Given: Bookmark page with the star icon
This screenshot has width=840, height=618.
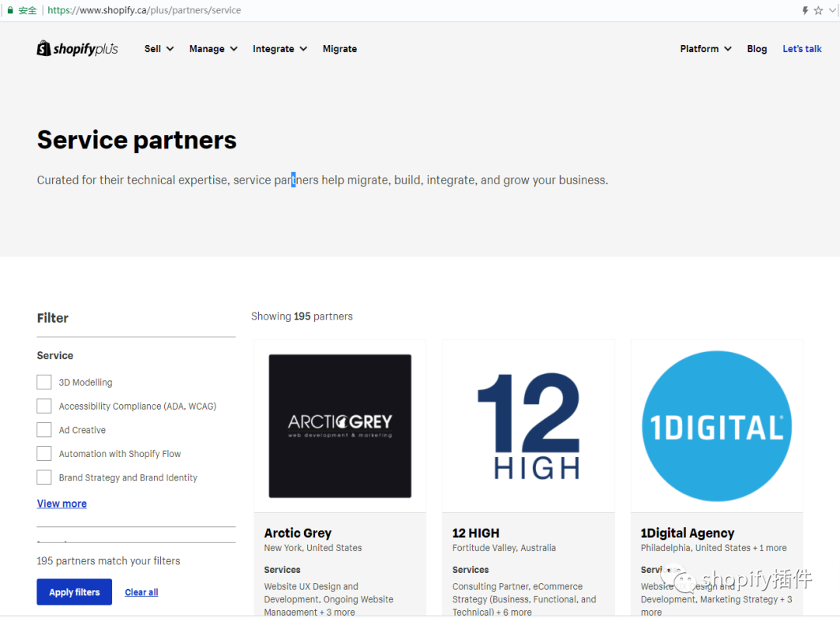Looking at the screenshot, I should pyautogui.click(x=818, y=10).
